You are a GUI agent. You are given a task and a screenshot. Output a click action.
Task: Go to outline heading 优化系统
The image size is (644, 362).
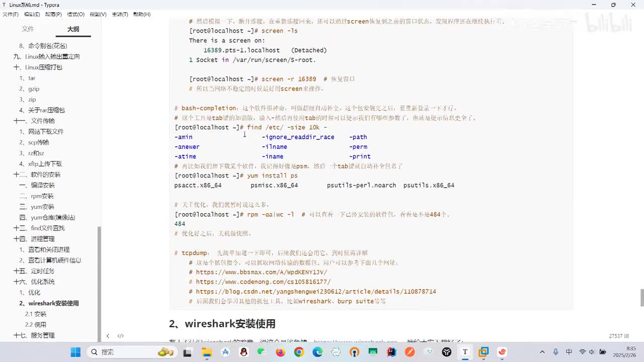34,282
